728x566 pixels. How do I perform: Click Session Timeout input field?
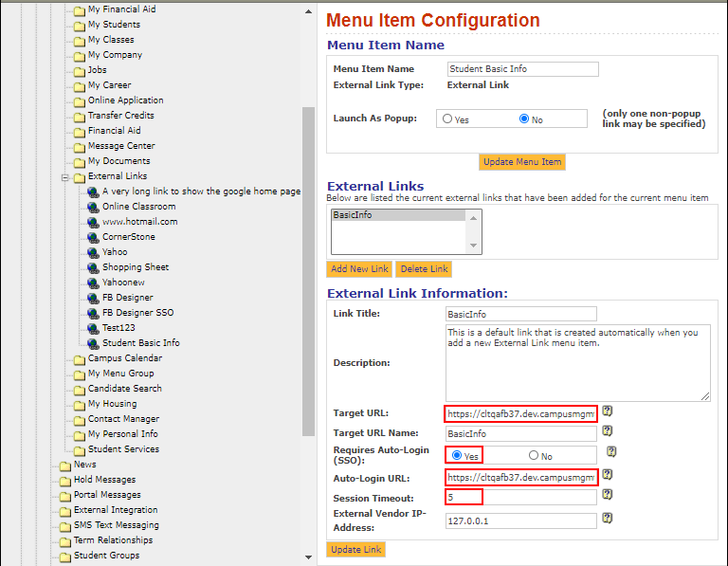(x=521, y=498)
